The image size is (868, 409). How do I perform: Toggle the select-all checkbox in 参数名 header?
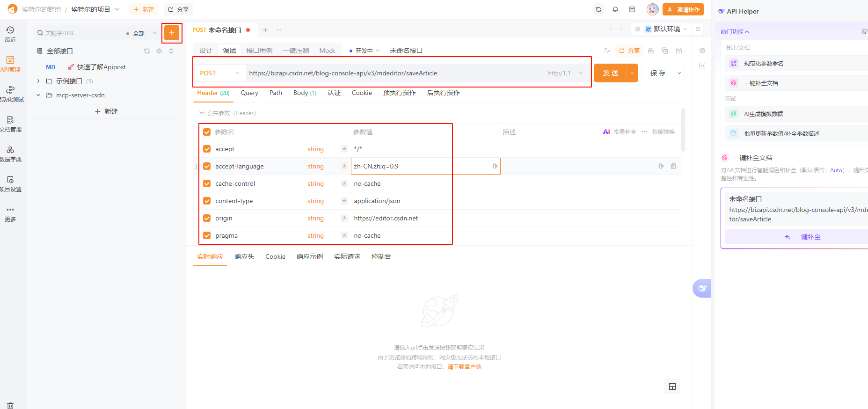207,132
